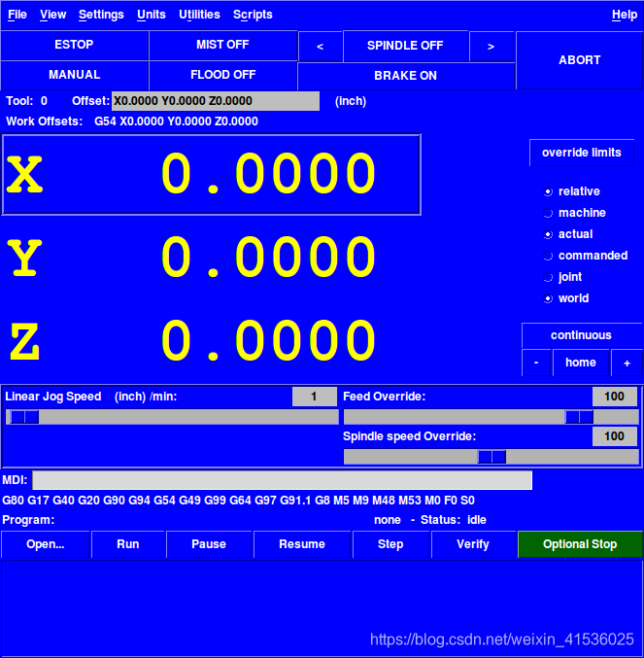The height and width of the screenshot is (658, 644).
Task: Select the commanded radio button
Action: tap(548, 256)
